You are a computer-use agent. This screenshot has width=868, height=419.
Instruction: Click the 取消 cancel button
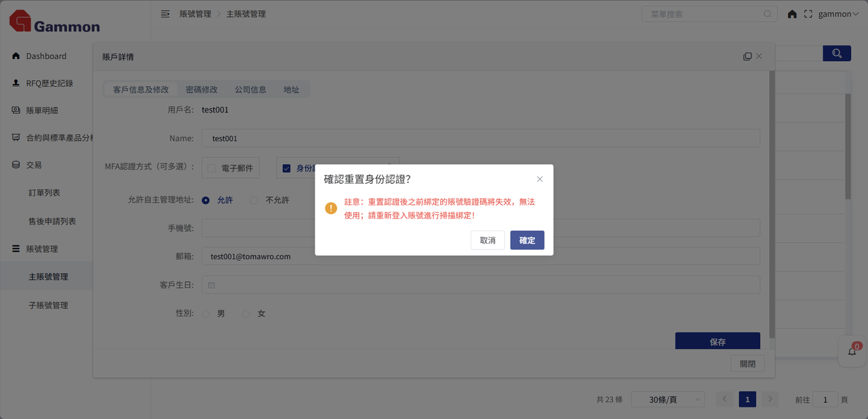point(488,240)
